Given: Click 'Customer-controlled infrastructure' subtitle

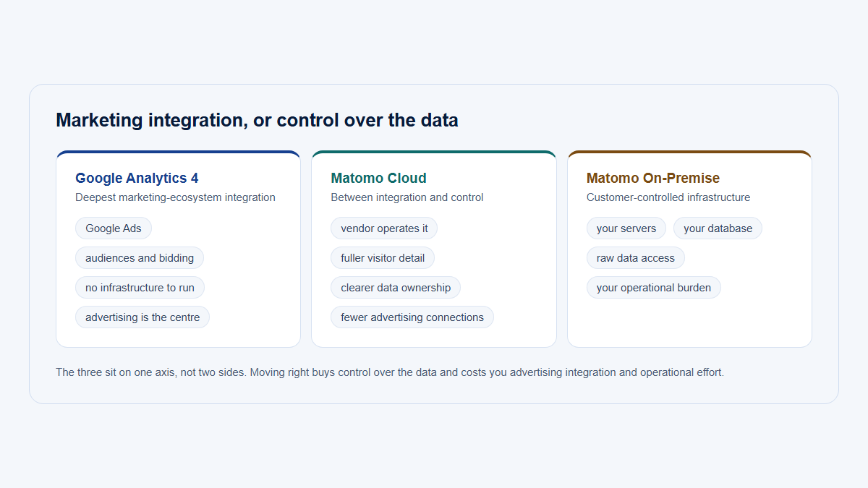Looking at the screenshot, I should click(668, 197).
